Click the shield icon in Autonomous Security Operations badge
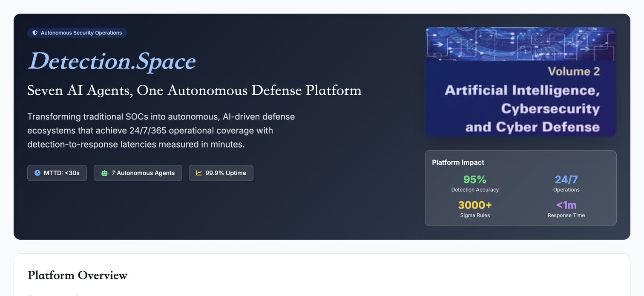The height and width of the screenshot is (296, 644). click(x=35, y=33)
